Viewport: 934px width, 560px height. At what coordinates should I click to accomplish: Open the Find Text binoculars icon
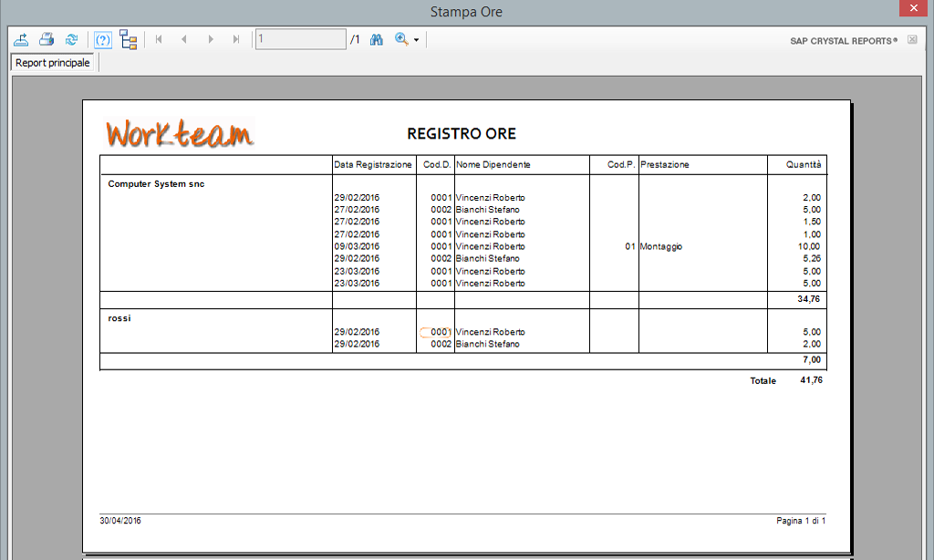[377, 40]
